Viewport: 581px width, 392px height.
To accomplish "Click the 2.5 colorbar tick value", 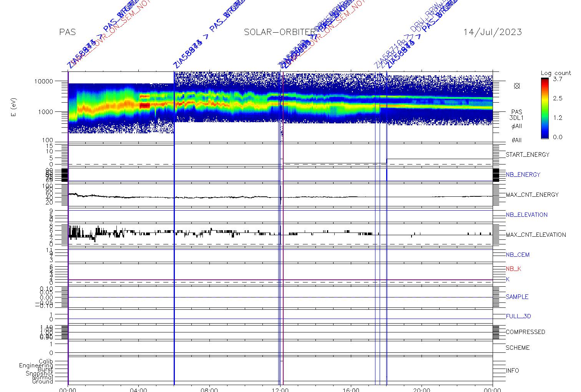I will 558,98.
